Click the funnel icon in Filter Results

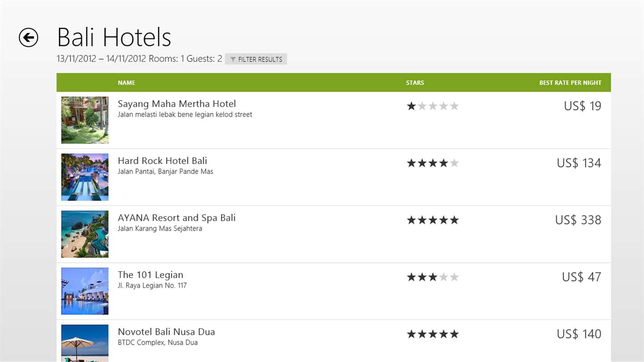233,59
